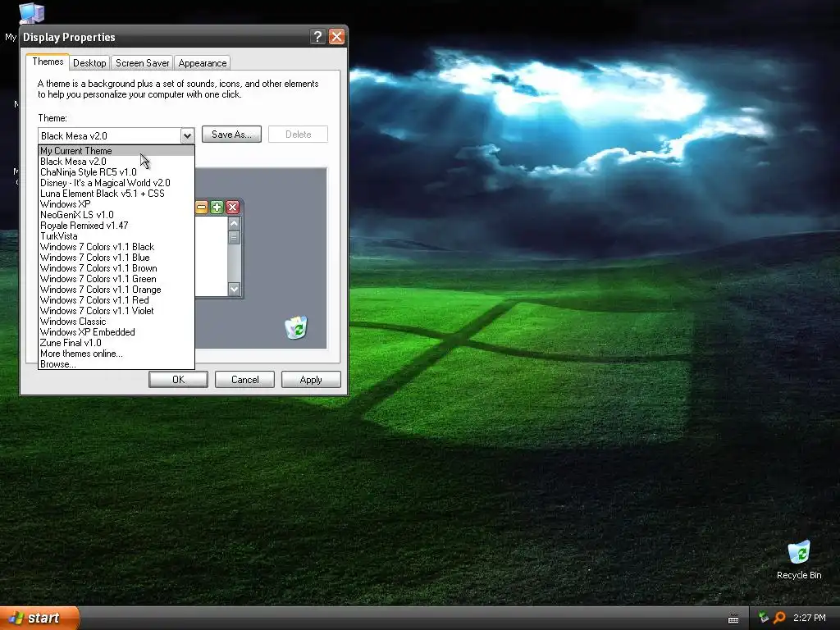Click the Apply button
This screenshot has height=630, width=840.
(x=311, y=379)
